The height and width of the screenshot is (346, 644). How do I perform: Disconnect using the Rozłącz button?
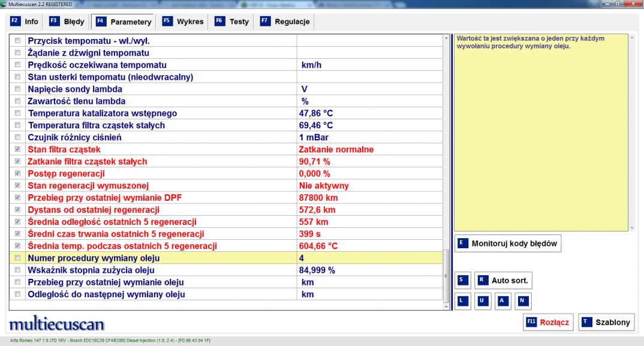tap(548, 322)
